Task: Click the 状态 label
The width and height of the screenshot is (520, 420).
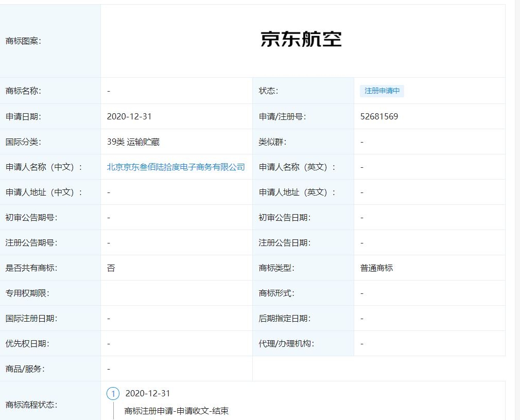Action: (x=268, y=91)
